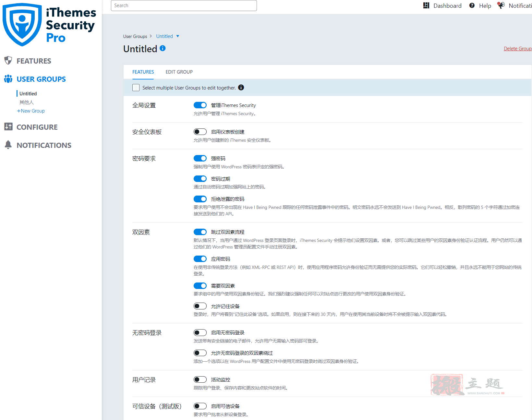Click the 密码要求 section label
This screenshot has height=420, width=532.
click(144, 159)
